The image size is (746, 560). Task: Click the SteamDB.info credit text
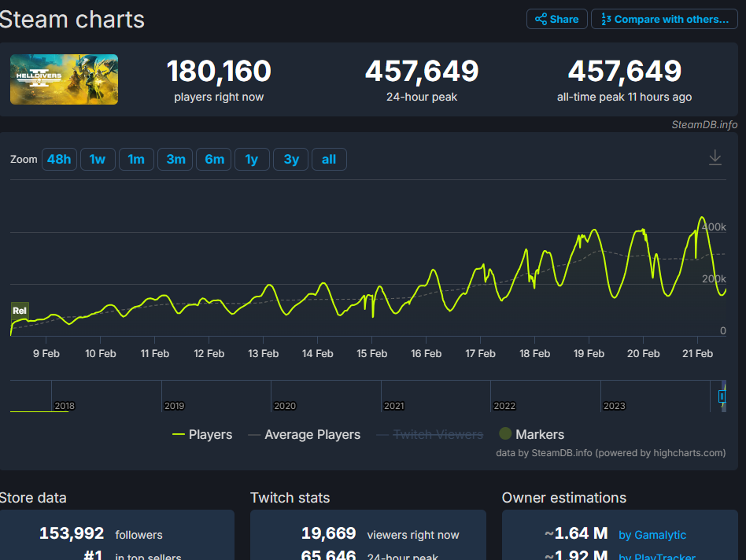[x=704, y=124]
